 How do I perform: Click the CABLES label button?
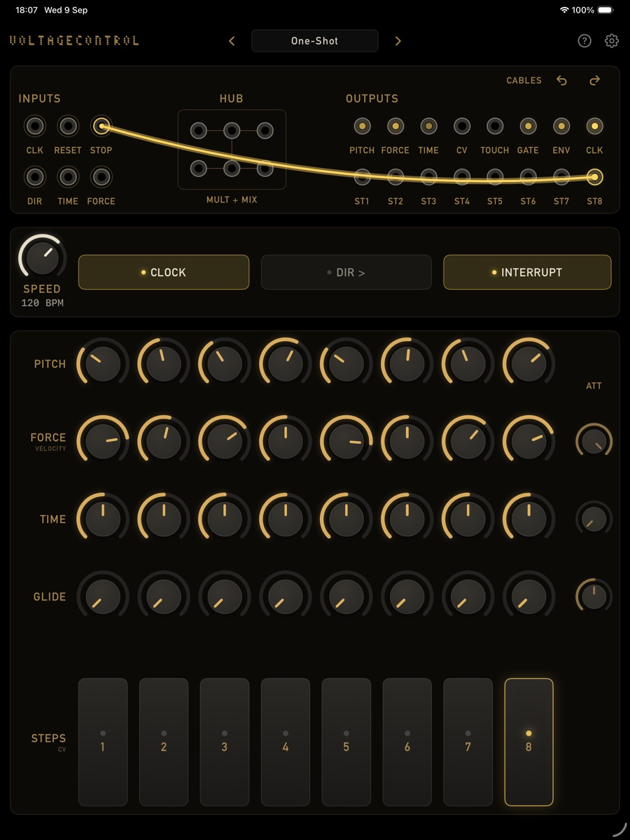click(x=524, y=80)
